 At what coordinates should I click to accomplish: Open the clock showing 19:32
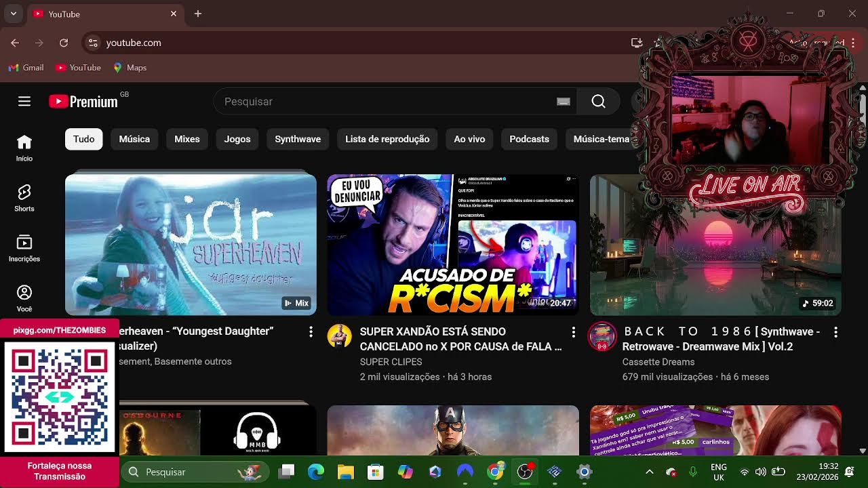(x=818, y=472)
